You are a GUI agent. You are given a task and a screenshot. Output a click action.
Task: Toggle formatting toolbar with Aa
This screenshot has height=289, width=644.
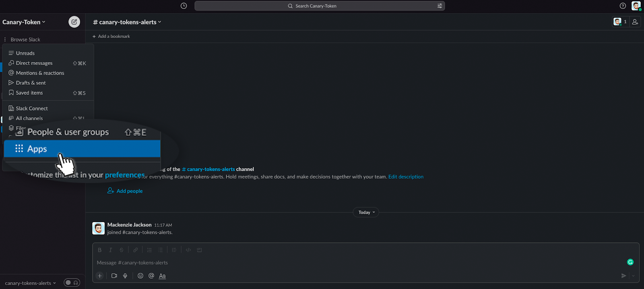[162, 276]
